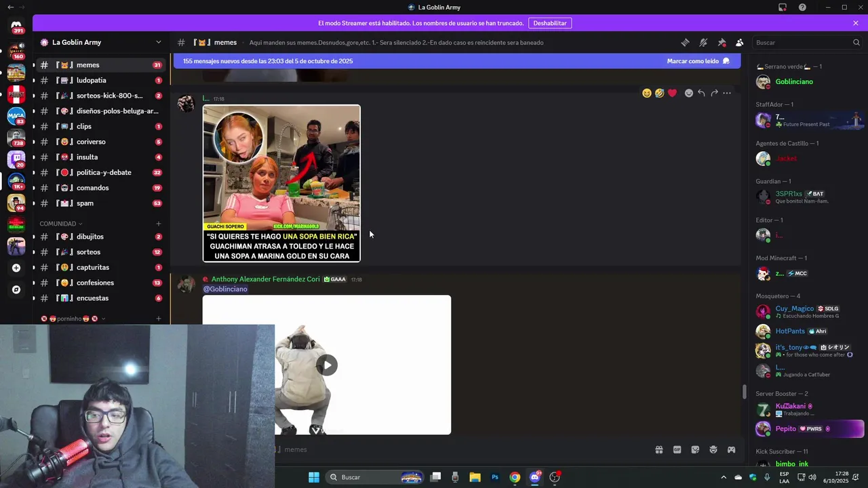868x488 pixels.
Task: React with the rolling laughing emoji
Action: [x=659, y=93]
